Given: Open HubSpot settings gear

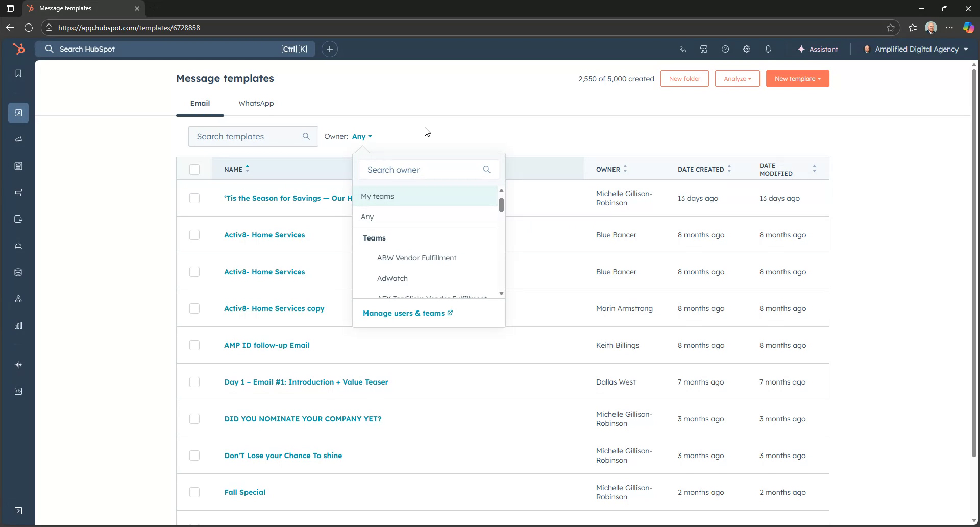Looking at the screenshot, I should 747,49.
